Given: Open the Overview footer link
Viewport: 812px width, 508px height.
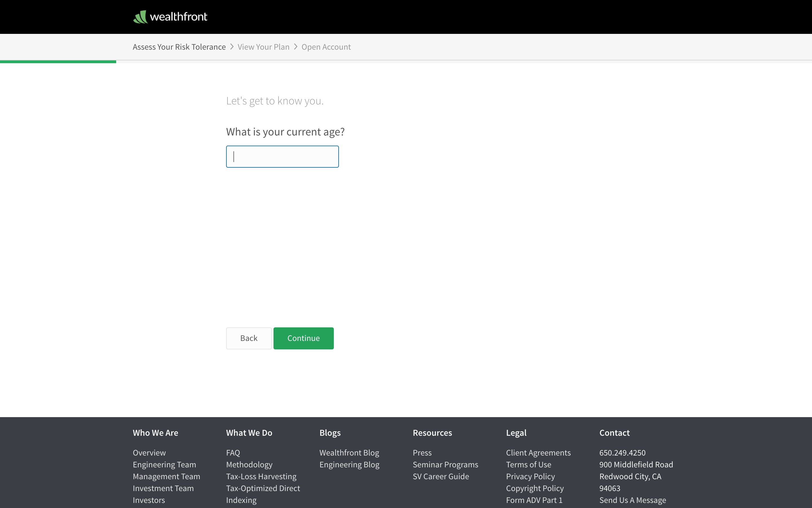Looking at the screenshot, I should [149, 453].
